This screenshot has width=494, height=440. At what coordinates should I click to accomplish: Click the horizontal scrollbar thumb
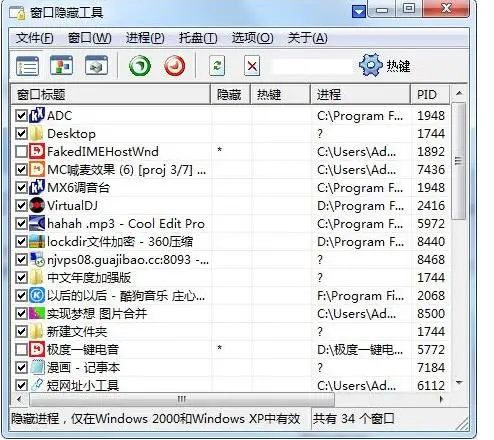182,399
